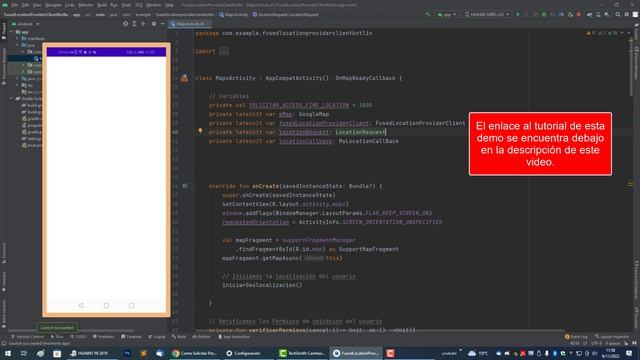640x360 pixels.
Task: Click the Debug app bug icon
Action: point(544,14)
